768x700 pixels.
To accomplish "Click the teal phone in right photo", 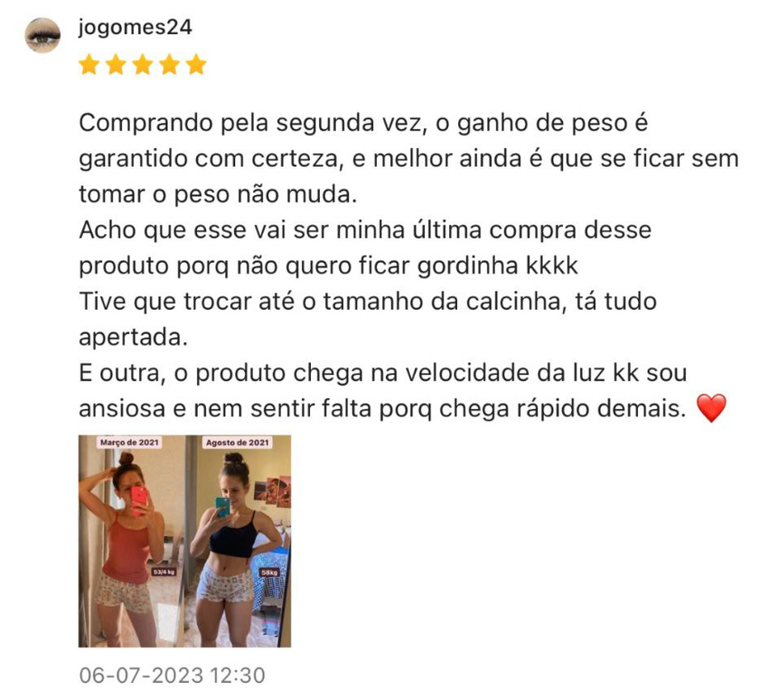I will click(x=222, y=507).
